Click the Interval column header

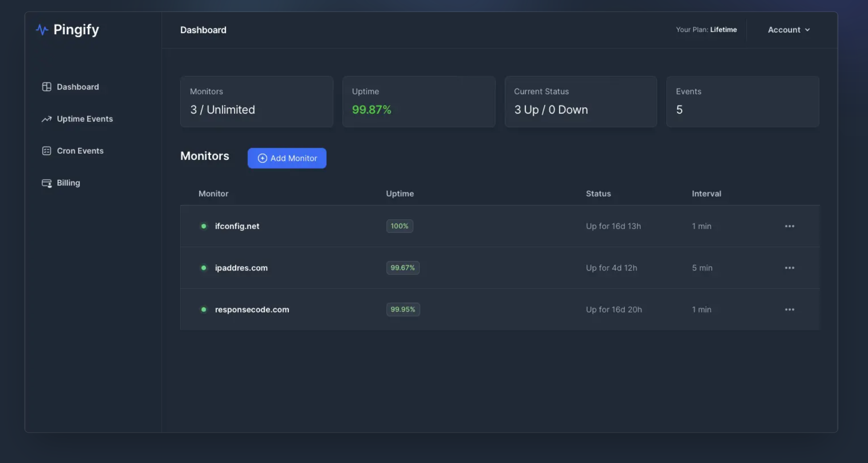tap(706, 194)
